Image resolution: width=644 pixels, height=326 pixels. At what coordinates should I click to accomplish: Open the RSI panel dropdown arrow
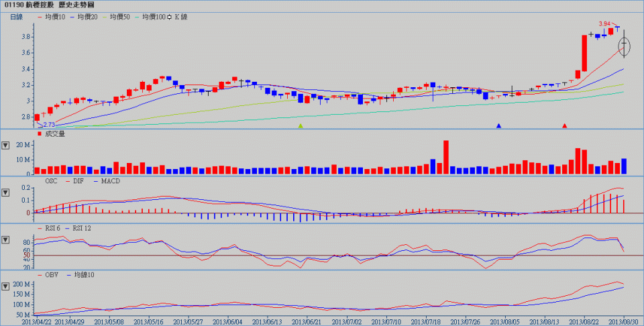(6, 239)
